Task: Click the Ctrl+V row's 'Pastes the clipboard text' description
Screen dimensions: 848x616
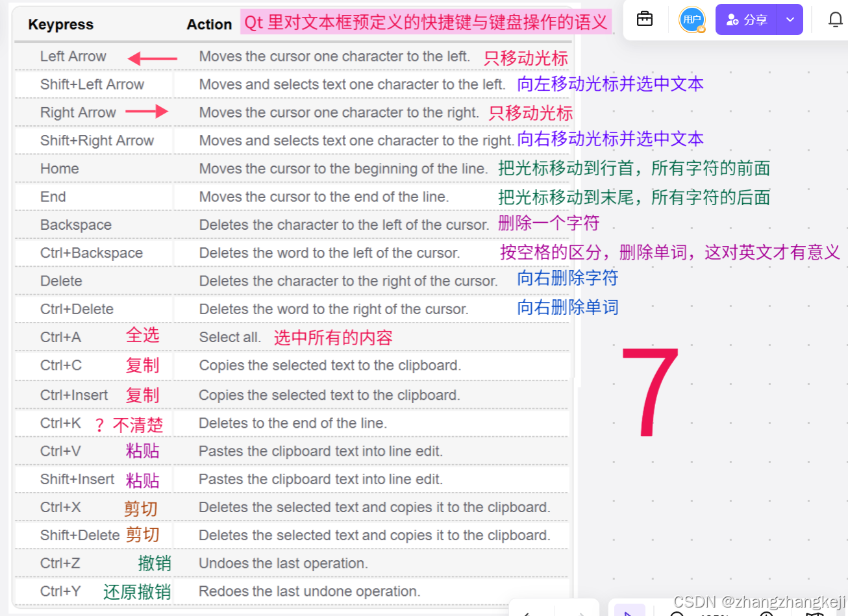Action: tap(321, 451)
